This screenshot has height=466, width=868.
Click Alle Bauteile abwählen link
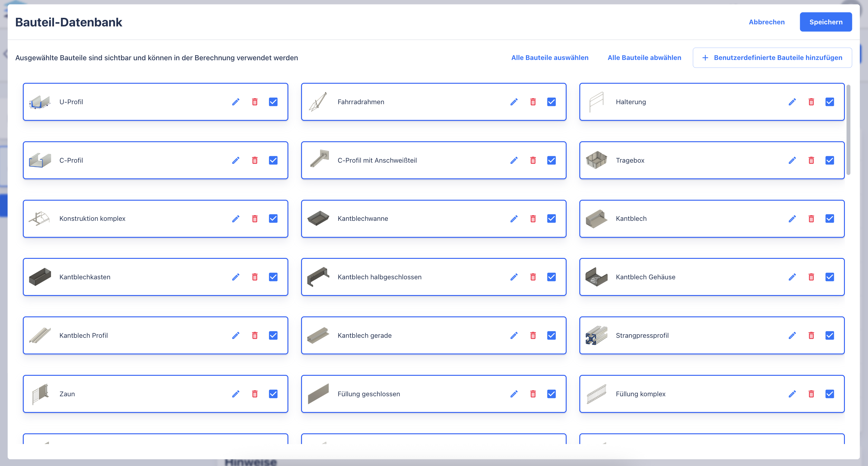point(644,58)
